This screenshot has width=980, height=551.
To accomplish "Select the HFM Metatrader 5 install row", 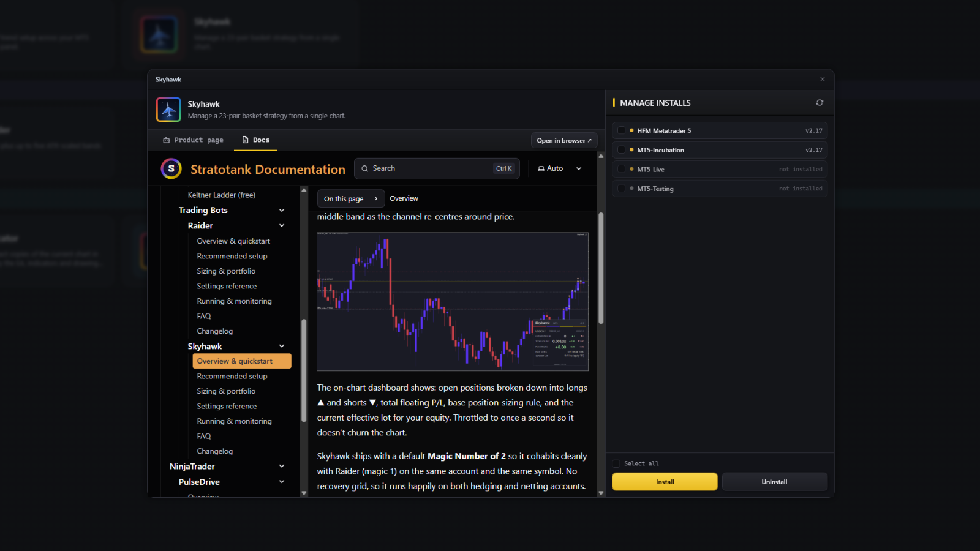I will 720,130.
